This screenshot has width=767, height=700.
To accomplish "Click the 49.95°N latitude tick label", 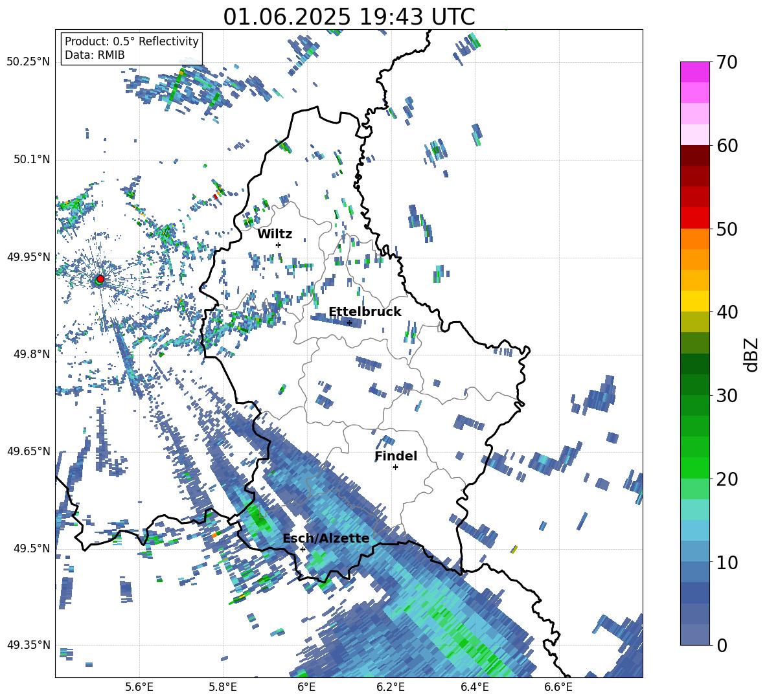I will tap(29, 256).
